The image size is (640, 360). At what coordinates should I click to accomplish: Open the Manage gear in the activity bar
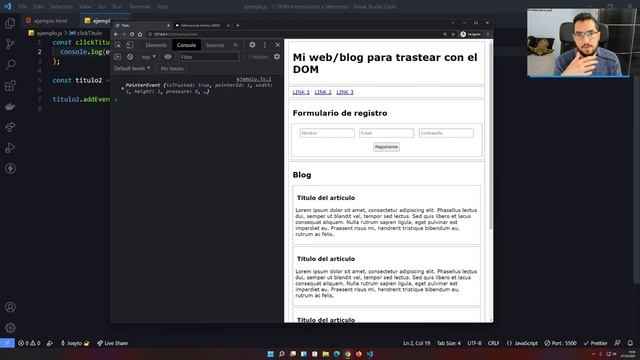10,328
